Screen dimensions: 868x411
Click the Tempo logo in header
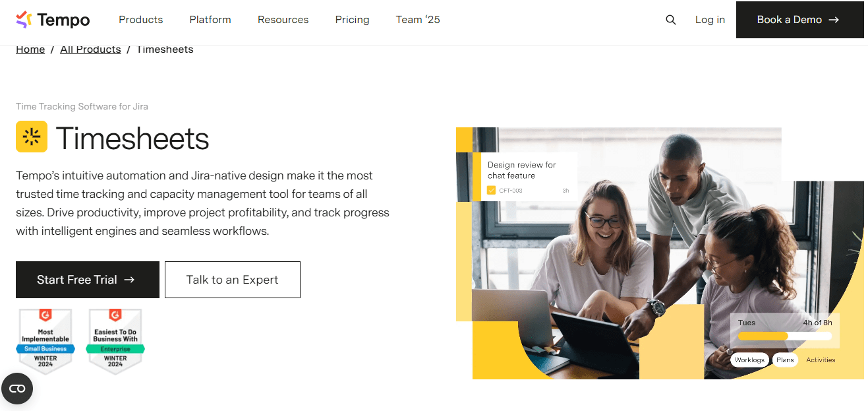pyautogui.click(x=53, y=20)
